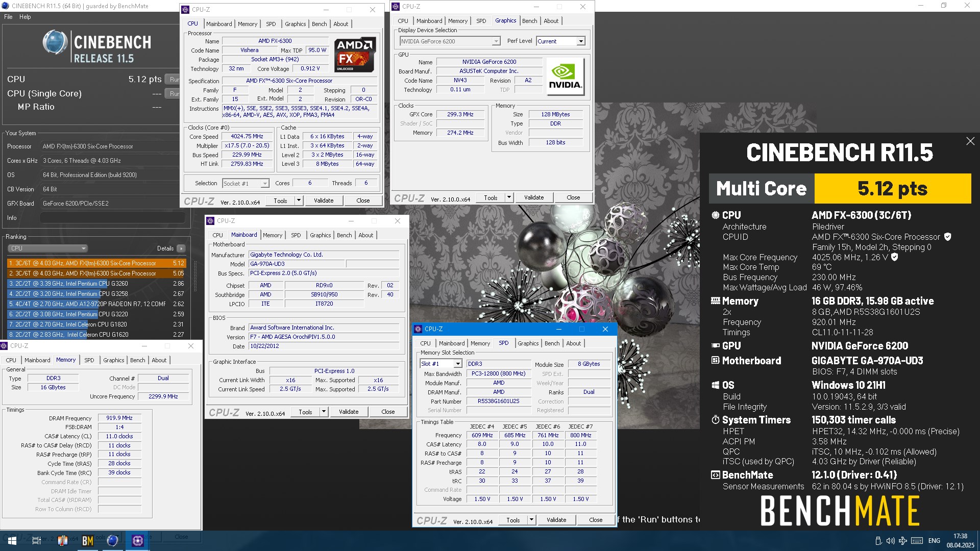The width and height of the screenshot is (980, 551).
Task: Click the Gigabyte Technology Co. Ltd. manufacturer field
Action: [324, 255]
